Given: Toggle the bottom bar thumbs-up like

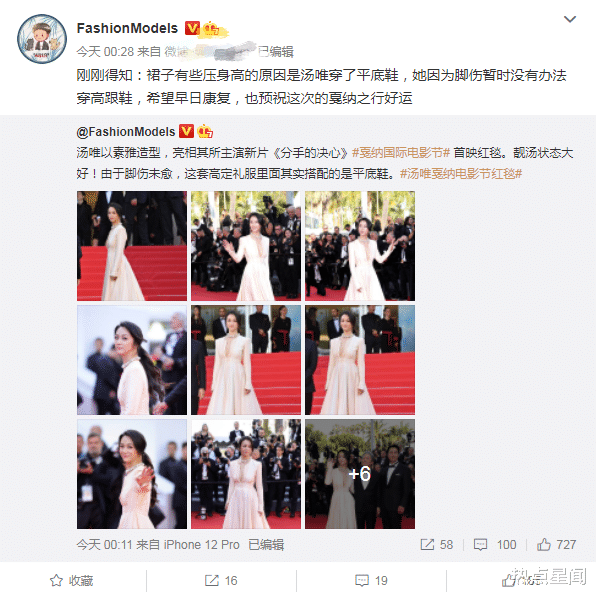Looking at the screenshot, I should 508,580.
